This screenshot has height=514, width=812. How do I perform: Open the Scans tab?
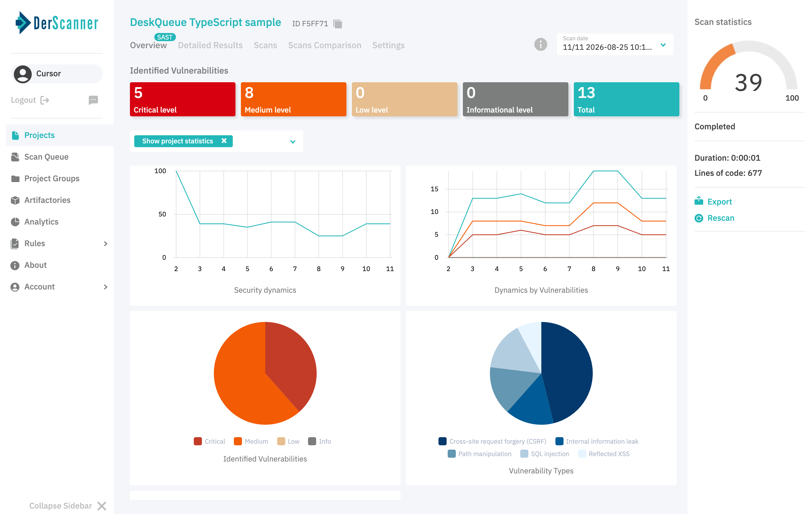click(x=265, y=45)
